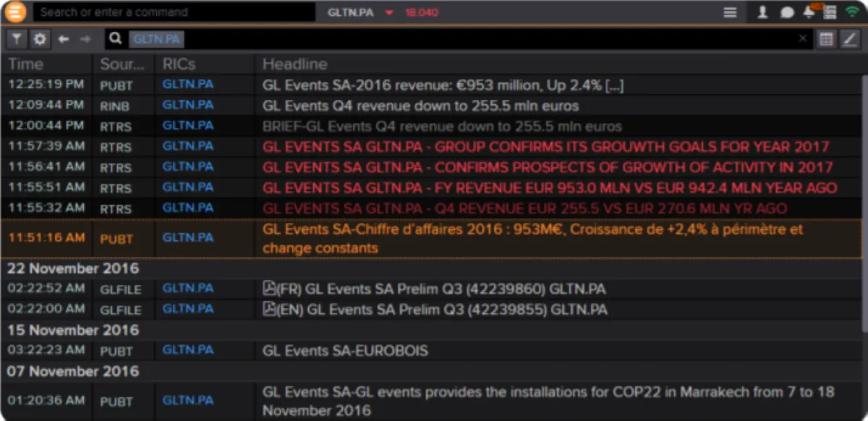Open alert CONFIRMS PROSPECTS OF GROWTH OF ACTIVITY
868x421 pixels.
pyautogui.click(x=548, y=168)
